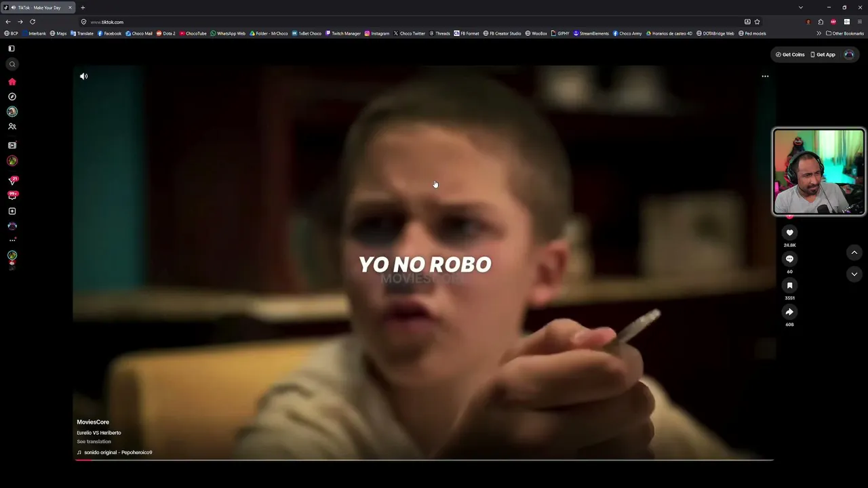Share the video with the arrow icon
The width and height of the screenshot is (868, 488).
[789, 312]
